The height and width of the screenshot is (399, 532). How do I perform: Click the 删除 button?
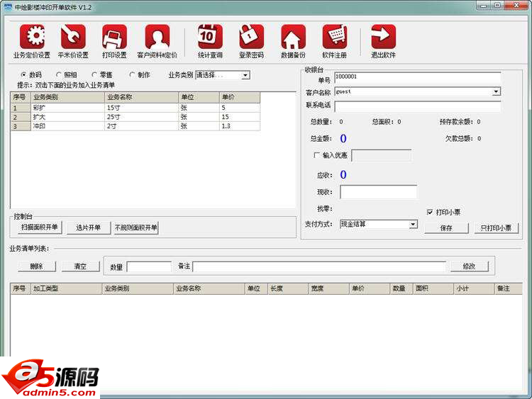(x=37, y=266)
